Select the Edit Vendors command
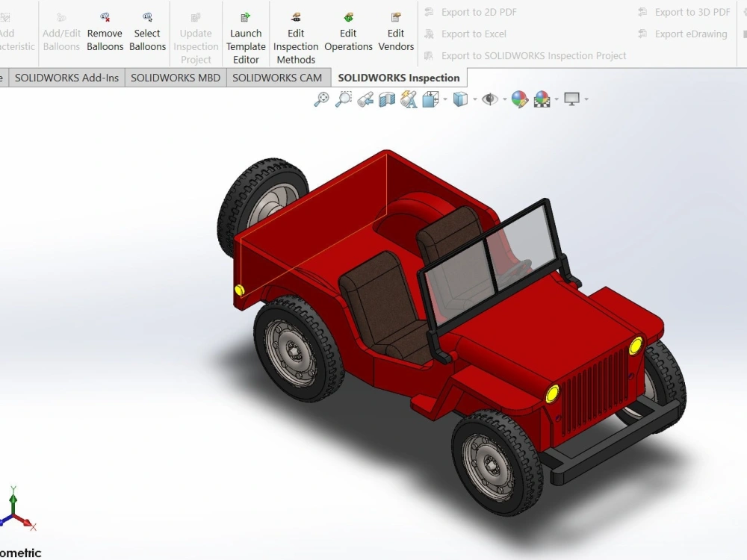The width and height of the screenshot is (747, 560). tap(396, 33)
